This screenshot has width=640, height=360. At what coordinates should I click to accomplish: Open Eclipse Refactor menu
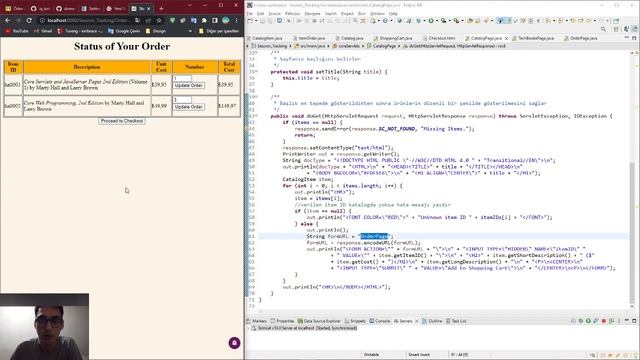pos(293,13)
